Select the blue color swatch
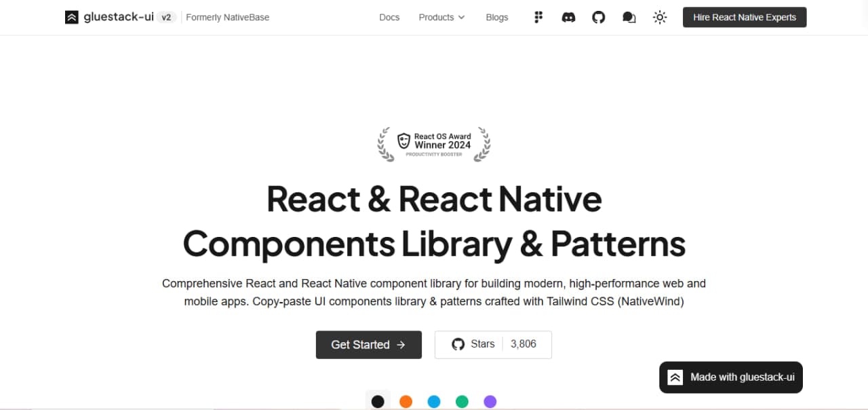Image resolution: width=868 pixels, height=410 pixels. click(434, 401)
